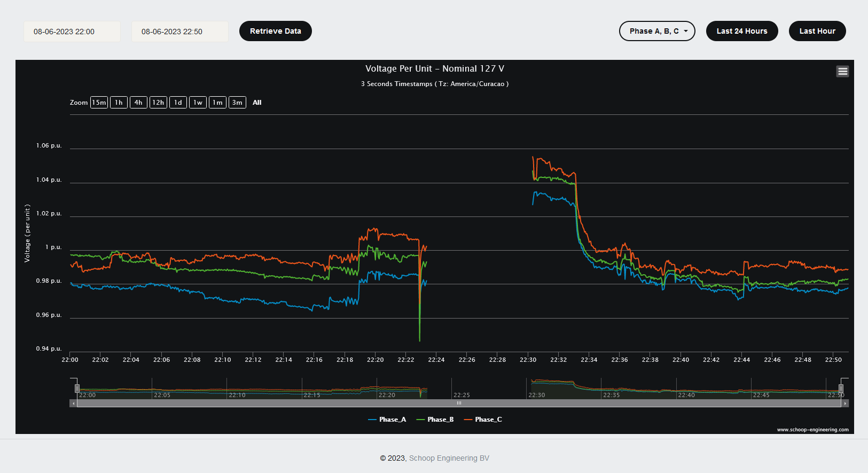
Task: Click the navigator right scroll arrow
Action: [x=845, y=404]
